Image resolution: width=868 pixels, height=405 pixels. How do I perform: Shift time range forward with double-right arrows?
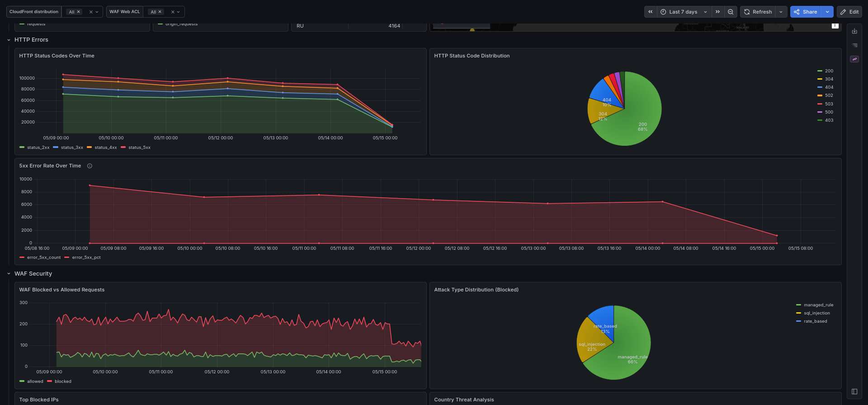click(717, 12)
